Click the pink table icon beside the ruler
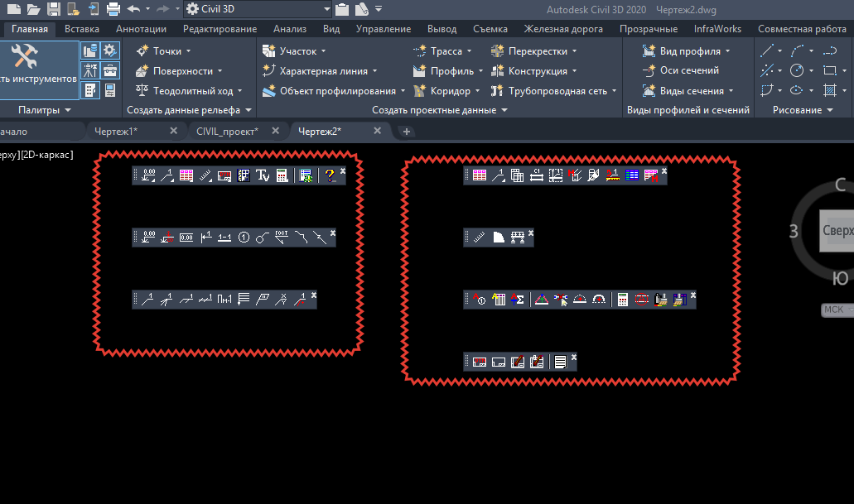 [186, 175]
